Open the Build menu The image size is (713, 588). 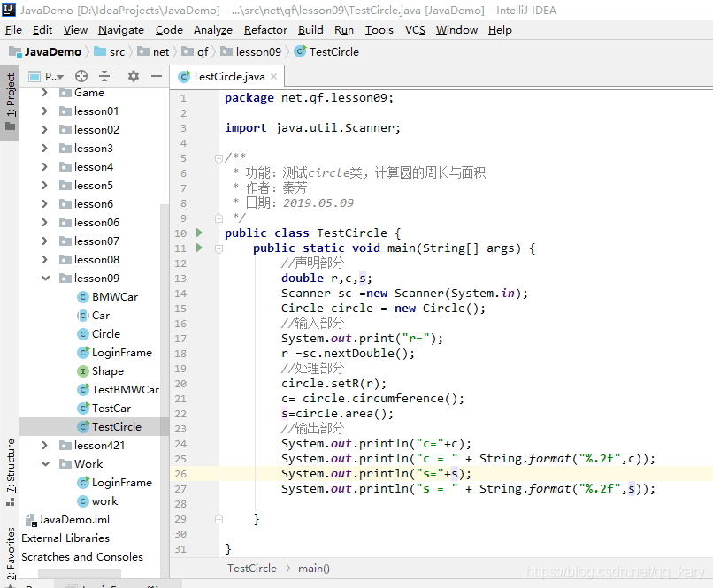[310, 30]
